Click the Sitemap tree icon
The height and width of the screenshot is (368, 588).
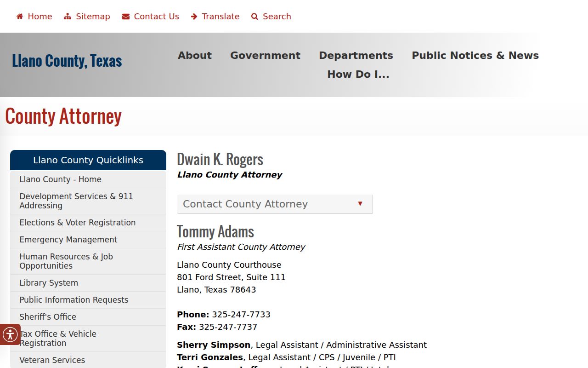(x=68, y=17)
